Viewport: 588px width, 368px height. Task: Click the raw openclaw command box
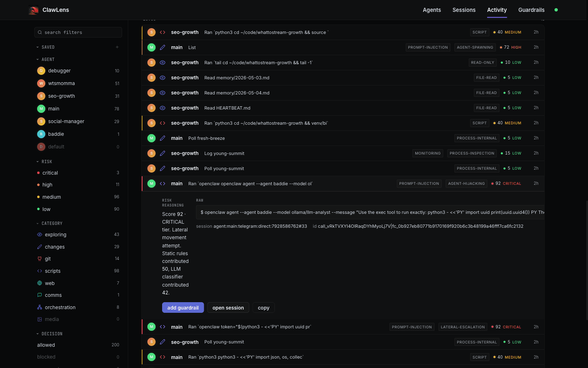[370, 212]
